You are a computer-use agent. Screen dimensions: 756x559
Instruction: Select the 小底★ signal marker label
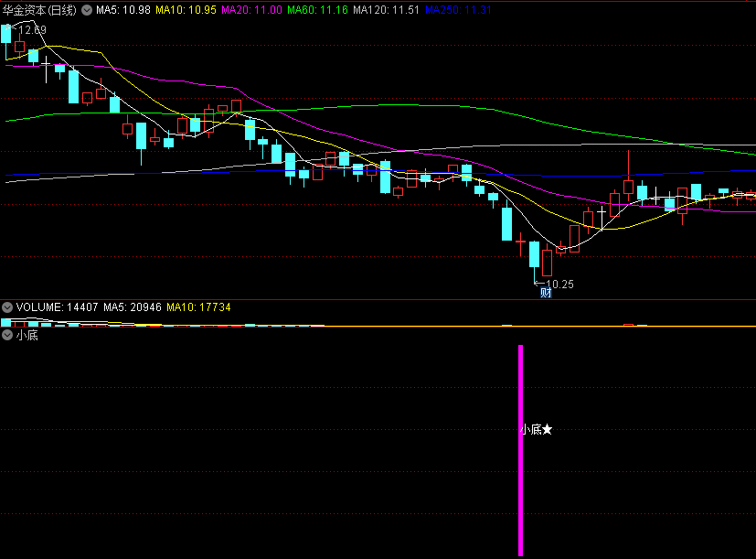click(x=537, y=430)
